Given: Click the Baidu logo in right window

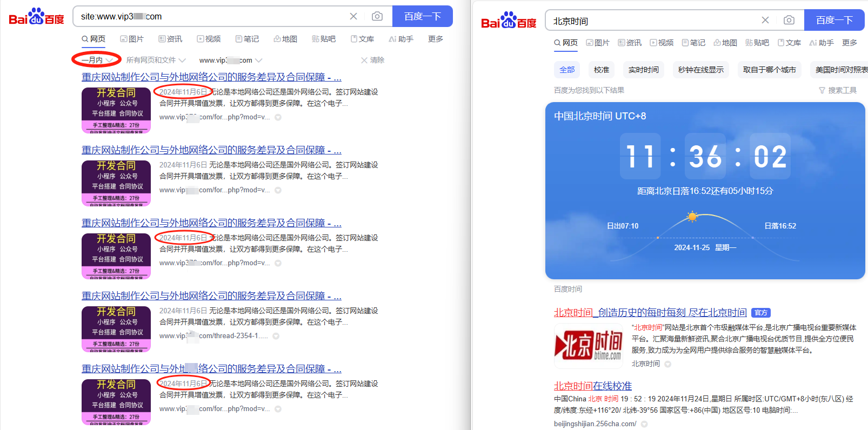Looking at the screenshot, I should pos(509,21).
